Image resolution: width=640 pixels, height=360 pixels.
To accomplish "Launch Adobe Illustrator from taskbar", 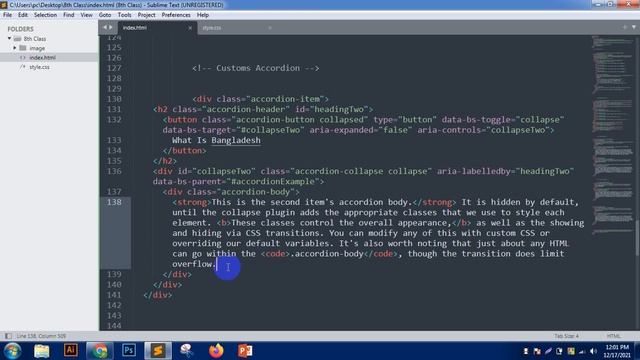I will [71, 351].
